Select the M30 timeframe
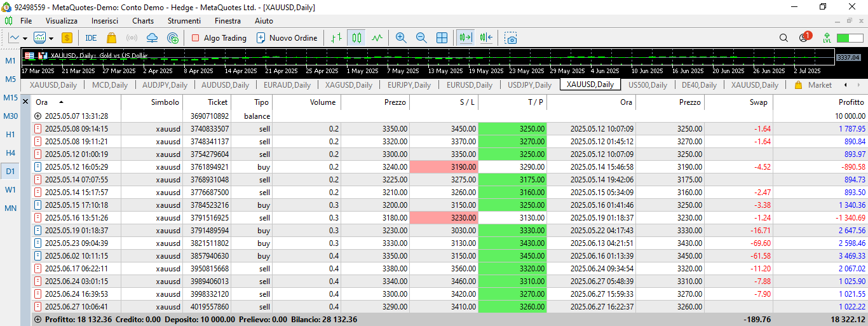This screenshot has width=868, height=326. [x=10, y=116]
